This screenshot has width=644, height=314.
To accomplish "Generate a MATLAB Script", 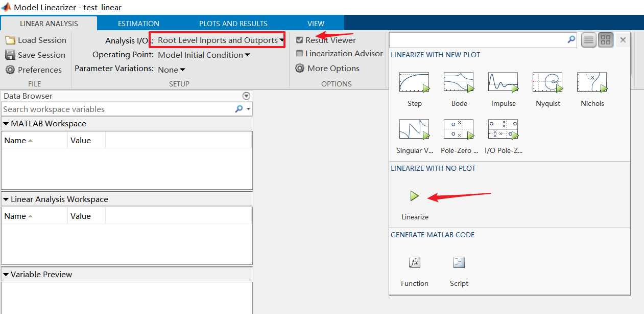I will (459, 262).
